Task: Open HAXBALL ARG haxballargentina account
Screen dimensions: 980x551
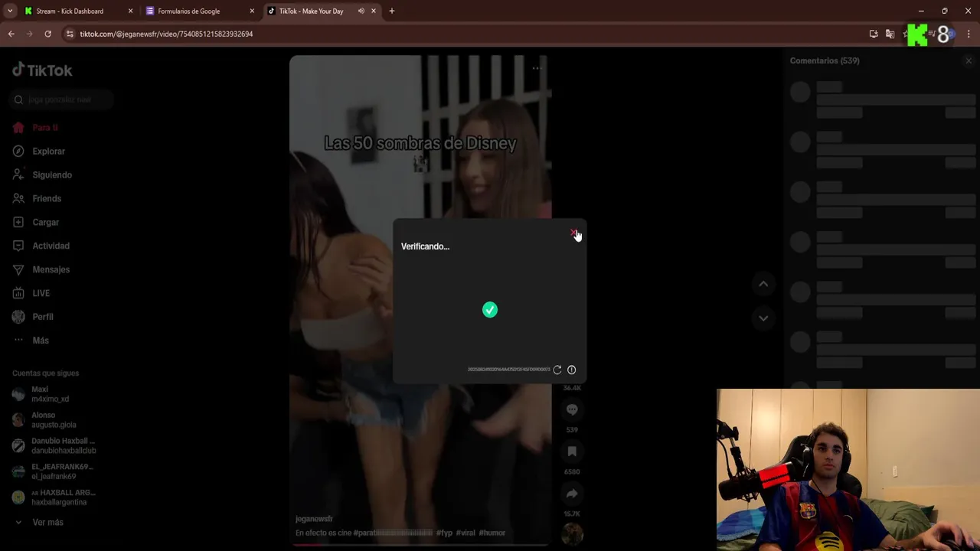Action: click(x=54, y=497)
